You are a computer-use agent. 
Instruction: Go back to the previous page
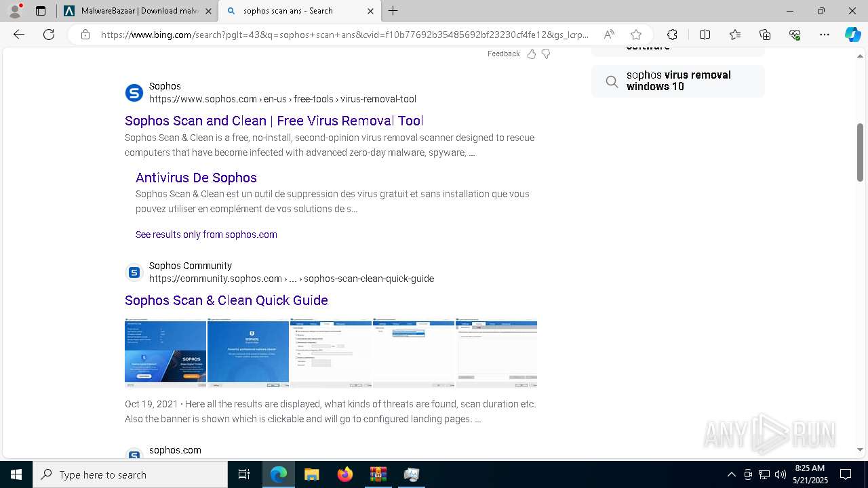click(19, 35)
